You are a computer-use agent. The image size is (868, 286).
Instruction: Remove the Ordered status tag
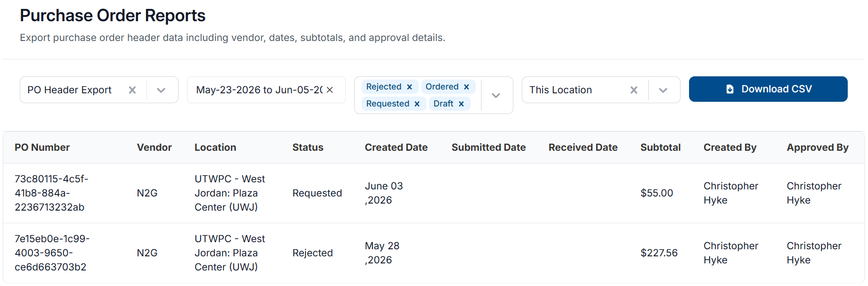(466, 87)
